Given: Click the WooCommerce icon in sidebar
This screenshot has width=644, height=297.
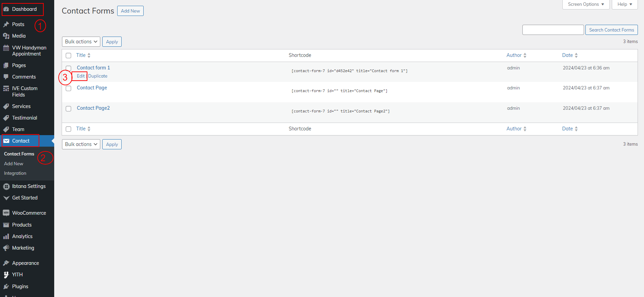Looking at the screenshot, I should 6,213.
